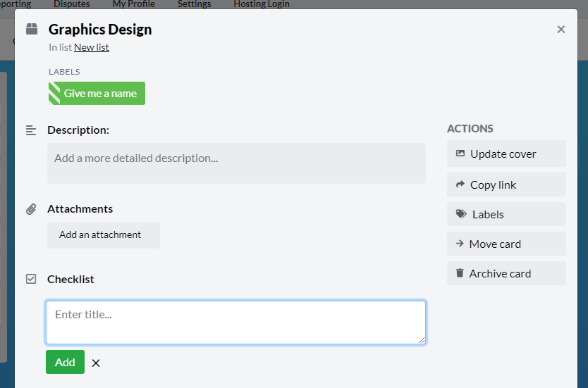
Task: Focus the Enter title checklist field
Action: (236, 323)
